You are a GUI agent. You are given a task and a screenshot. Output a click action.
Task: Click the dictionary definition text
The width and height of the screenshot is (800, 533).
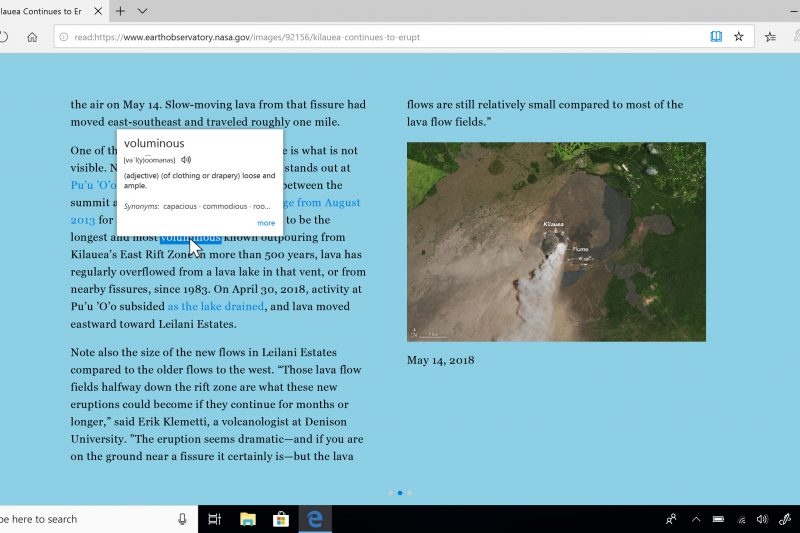point(199,181)
